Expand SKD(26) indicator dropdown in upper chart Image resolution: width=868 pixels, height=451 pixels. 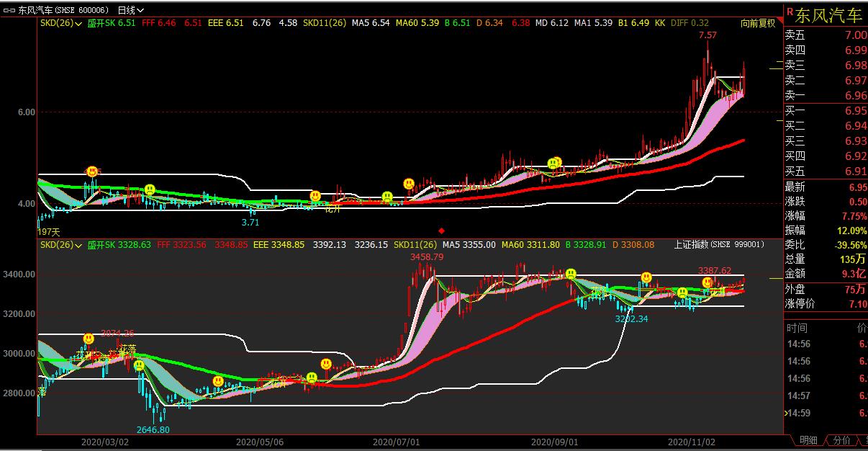click(x=60, y=23)
